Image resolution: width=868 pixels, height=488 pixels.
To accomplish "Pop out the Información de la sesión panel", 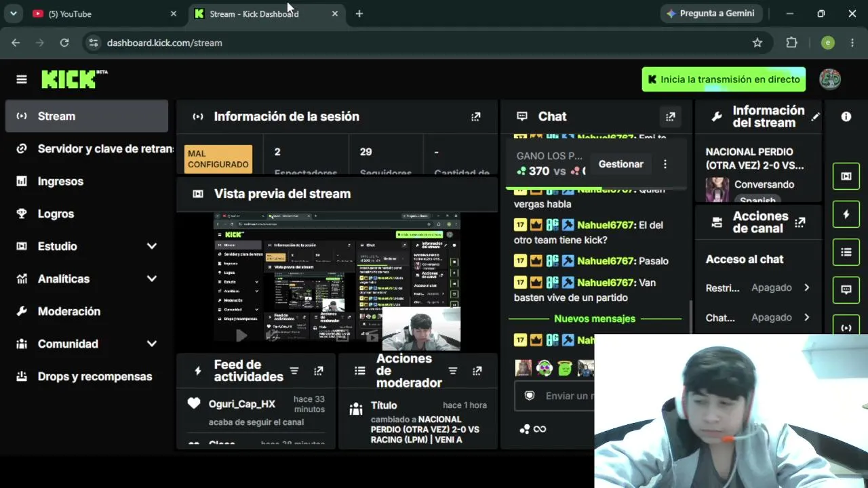I will (476, 117).
